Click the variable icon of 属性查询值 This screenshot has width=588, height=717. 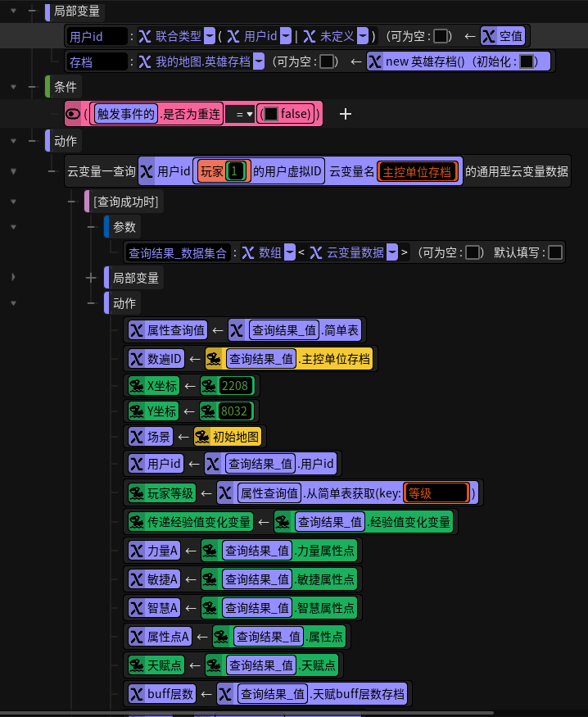point(137,330)
